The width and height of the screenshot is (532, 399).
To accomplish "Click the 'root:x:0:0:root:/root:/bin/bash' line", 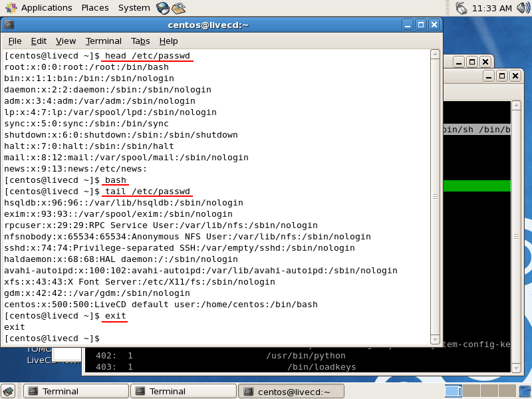I will click(x=86, y=67).
